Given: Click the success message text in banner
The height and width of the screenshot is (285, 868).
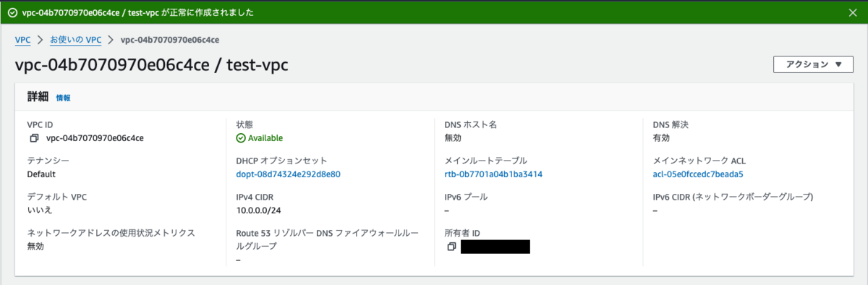Looking at the screenshot, I should point(137,12).
